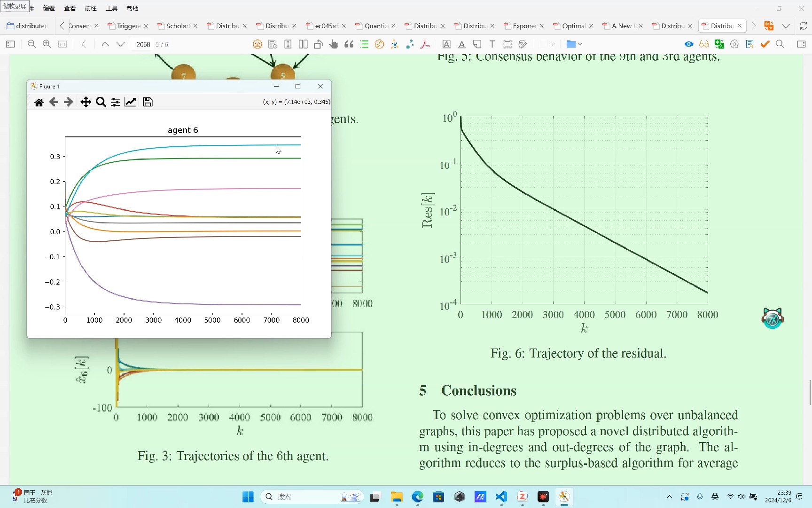The image size is (812, 508).
Task: Save the figure with the floppy disk icon
Action: (148, 102)
